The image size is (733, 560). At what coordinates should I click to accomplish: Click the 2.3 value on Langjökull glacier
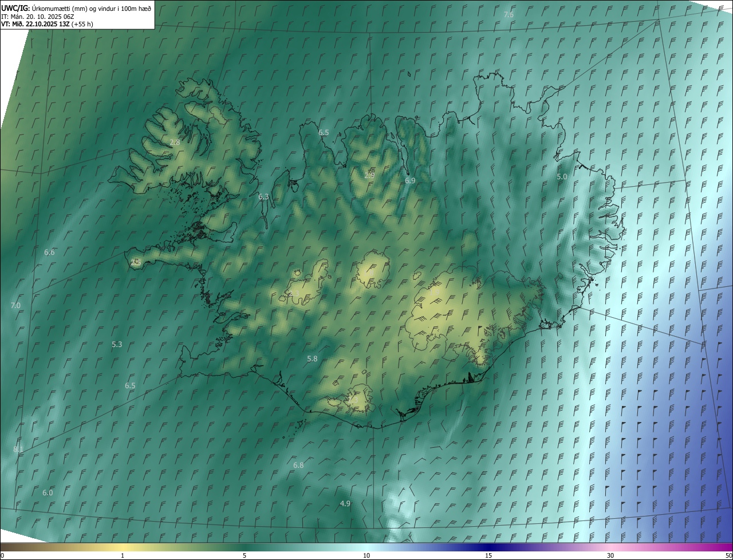(294, 293)
